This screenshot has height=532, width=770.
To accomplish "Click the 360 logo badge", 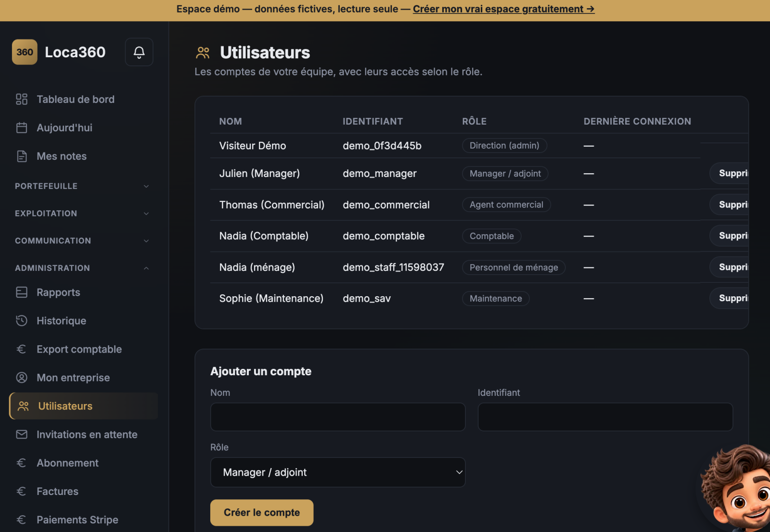I will point(25,52).
